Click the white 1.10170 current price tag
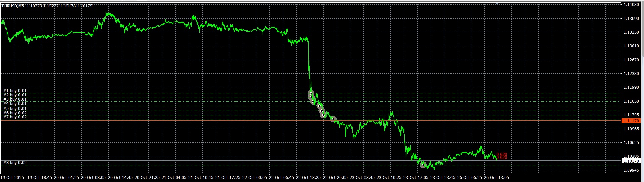This screenshot has height=182, width=644. click(631, 161)
